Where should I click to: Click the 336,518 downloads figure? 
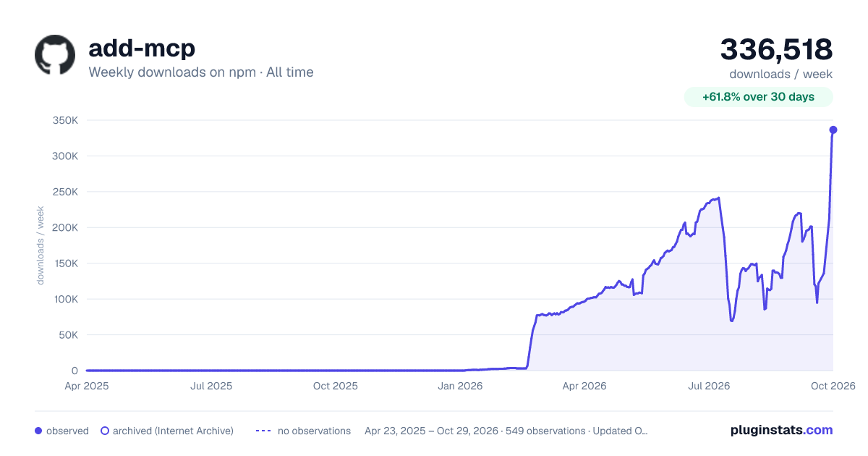point(776,49)
